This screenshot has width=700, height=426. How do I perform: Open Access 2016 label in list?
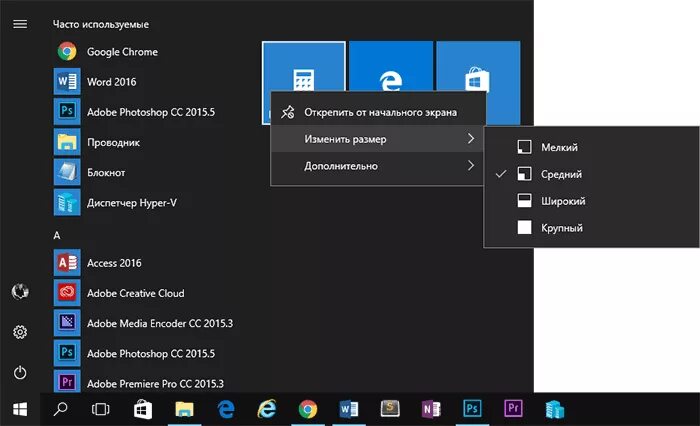(114, 263)
